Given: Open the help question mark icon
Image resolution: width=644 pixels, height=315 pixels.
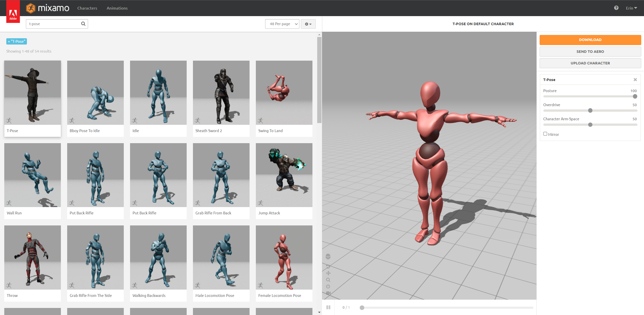Looking at the screenshot, I should pyautogui.click(x=616, y=8).
